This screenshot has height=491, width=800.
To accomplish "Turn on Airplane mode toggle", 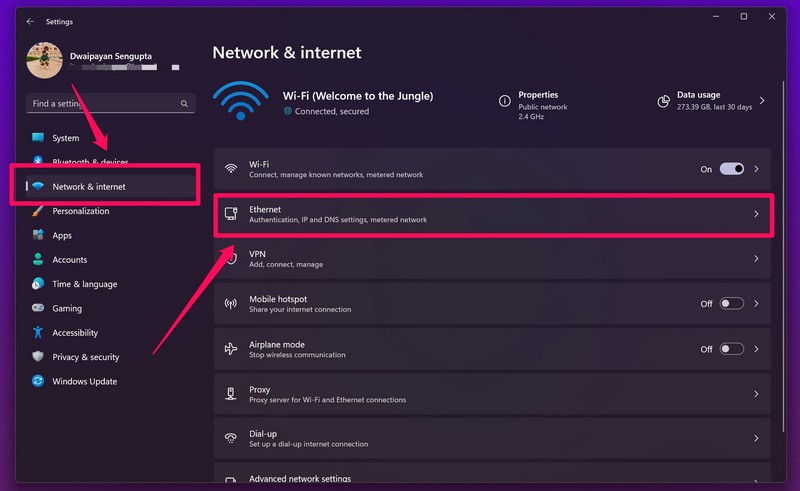I will coord(731,349).
